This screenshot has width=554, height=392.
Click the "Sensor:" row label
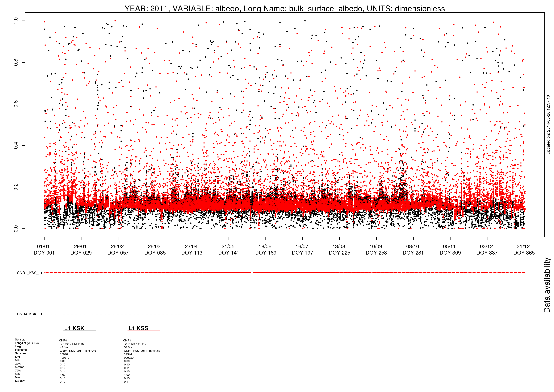20,340
